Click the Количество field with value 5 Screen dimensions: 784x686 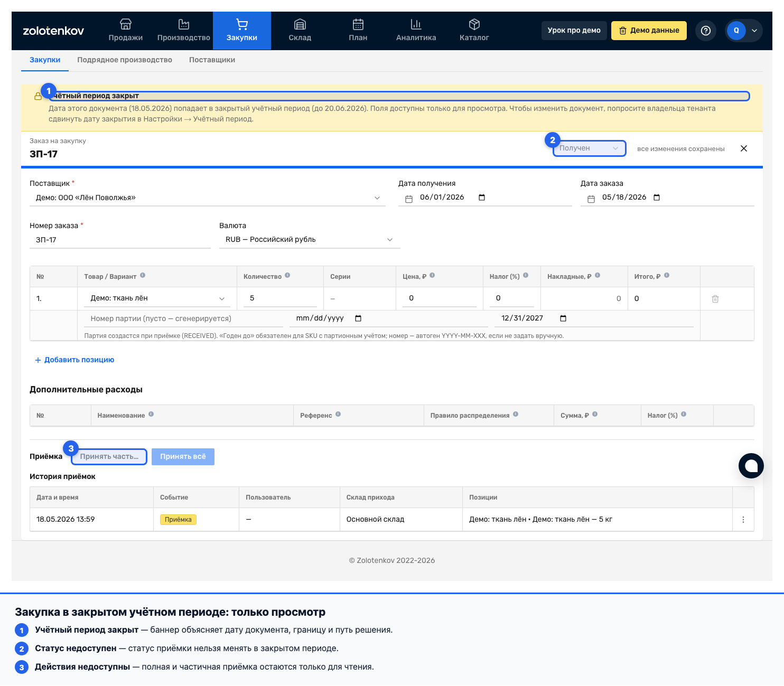point(280,298)
